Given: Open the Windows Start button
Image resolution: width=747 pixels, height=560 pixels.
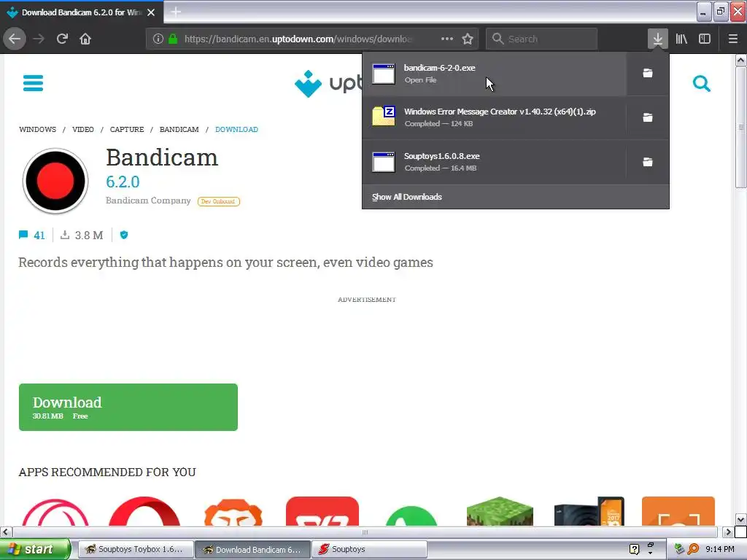Looking at the screenshot, I should click(x=35, y=549).
